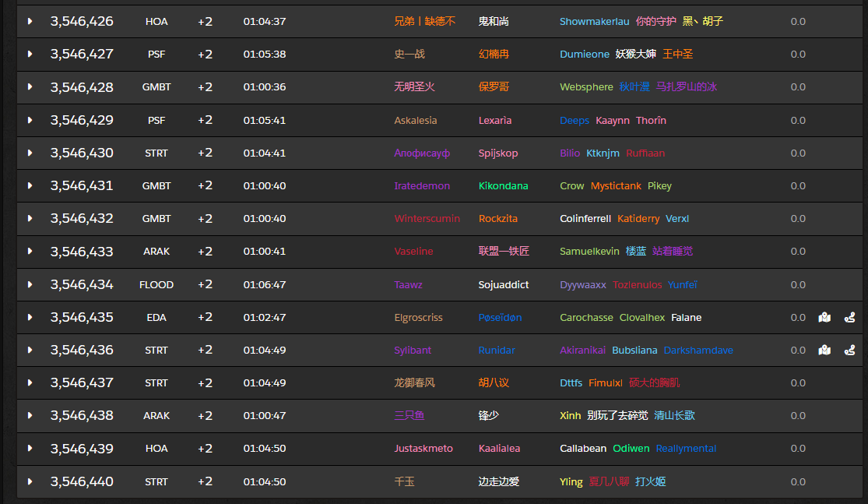The image size is (868, 504).
Task: Open player Showmakerlau profile
Action: [595, 21]
